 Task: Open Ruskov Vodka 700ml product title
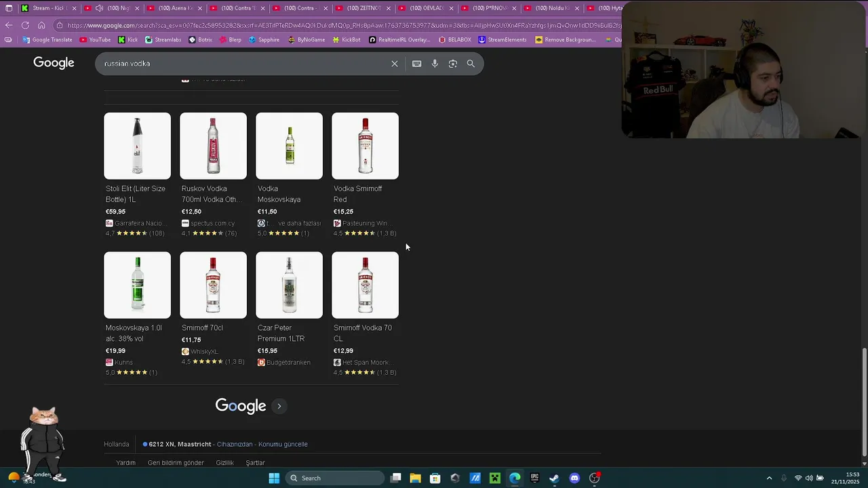[x=211, y=194]
